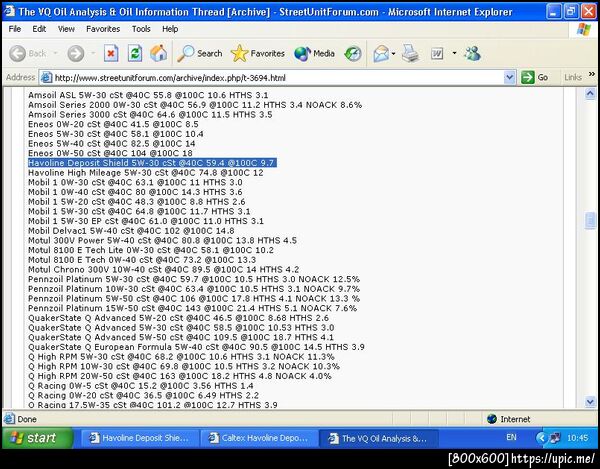Open the History clock icon
The height and width of the screenshot is (469, 600).
point(353,54)
